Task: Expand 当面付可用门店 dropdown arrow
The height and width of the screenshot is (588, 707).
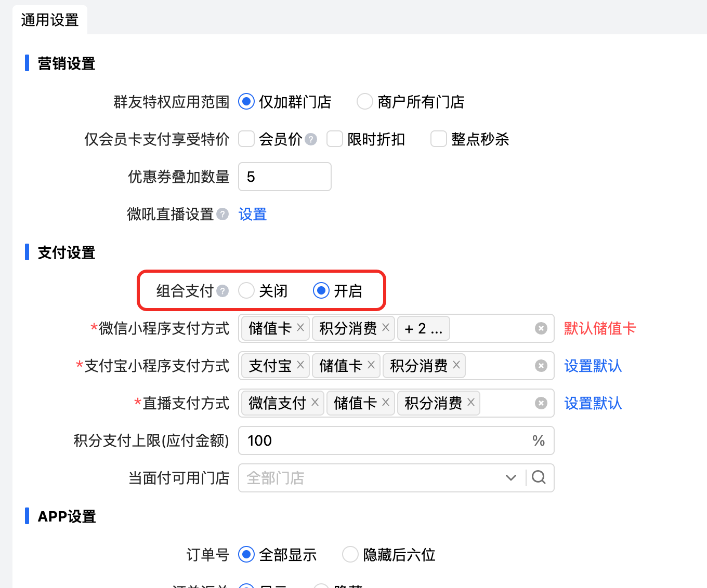Action: tap(511, 477)
